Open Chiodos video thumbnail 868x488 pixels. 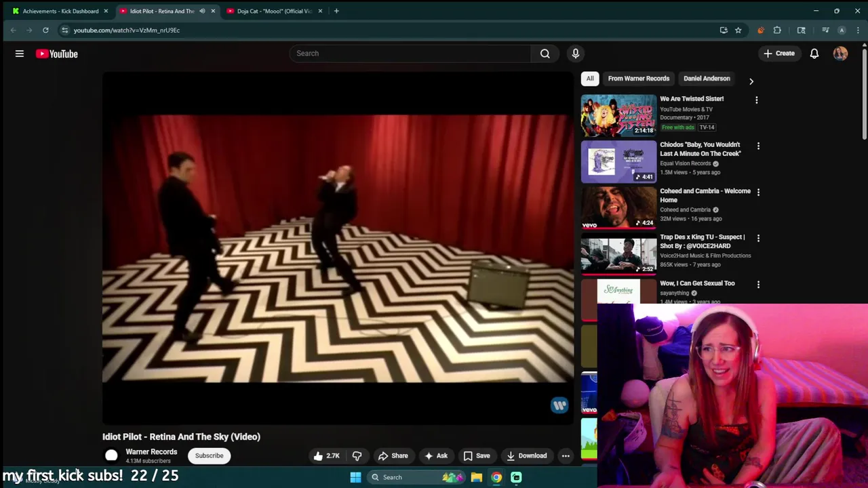(618, 161)
